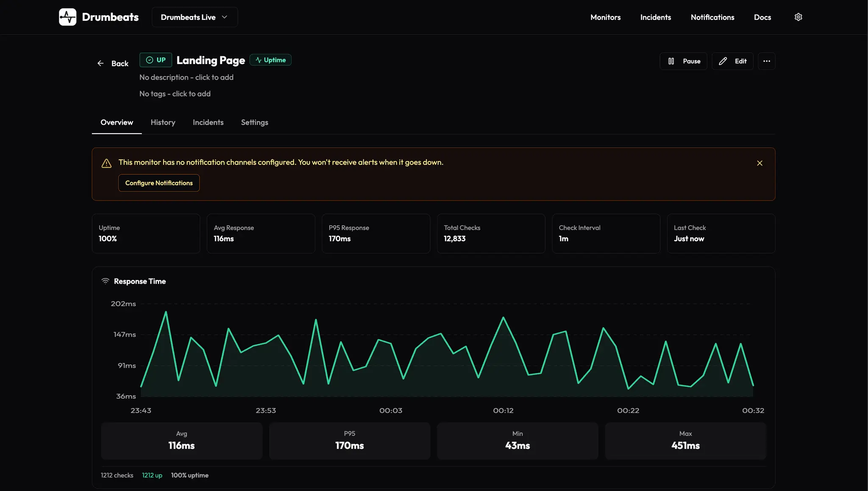
Task: Open Incidents in the top navigation
Action: (x=655, y=17)
